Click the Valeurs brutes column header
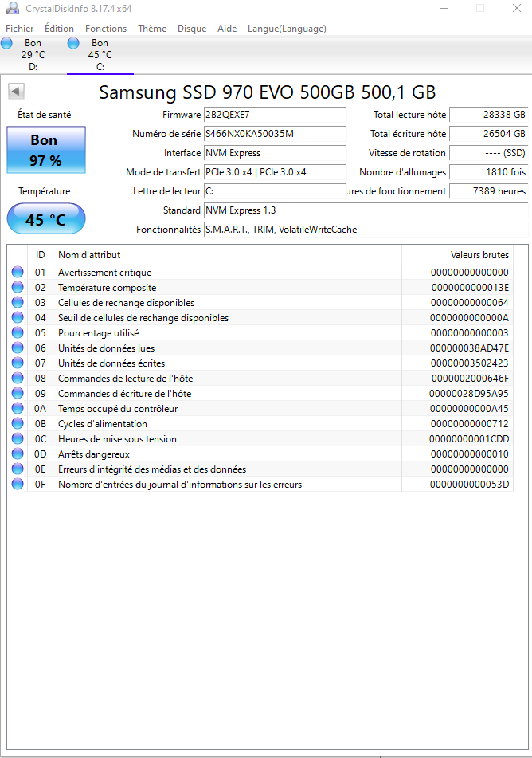The width and height of the screenshot is (532, 758). (x=457, y=255)
